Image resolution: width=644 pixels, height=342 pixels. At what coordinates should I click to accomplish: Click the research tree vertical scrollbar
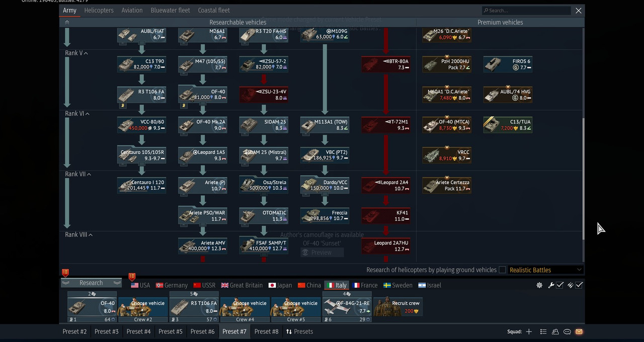point(584,179)
